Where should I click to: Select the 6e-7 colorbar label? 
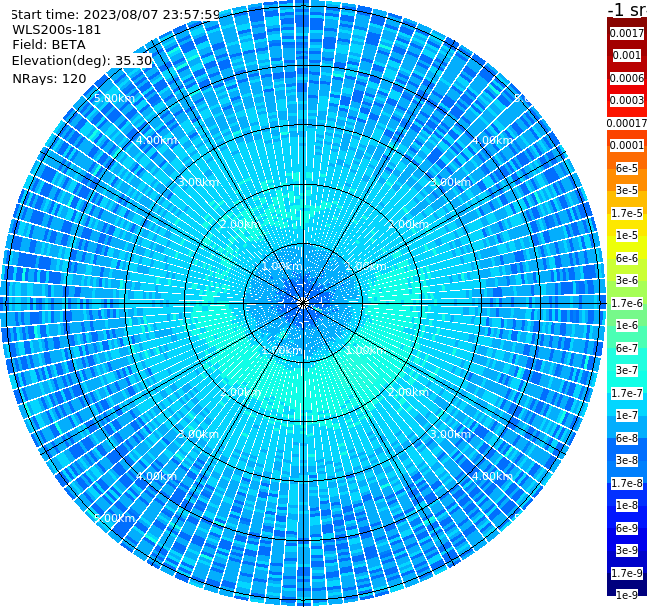tap(627, 348)
